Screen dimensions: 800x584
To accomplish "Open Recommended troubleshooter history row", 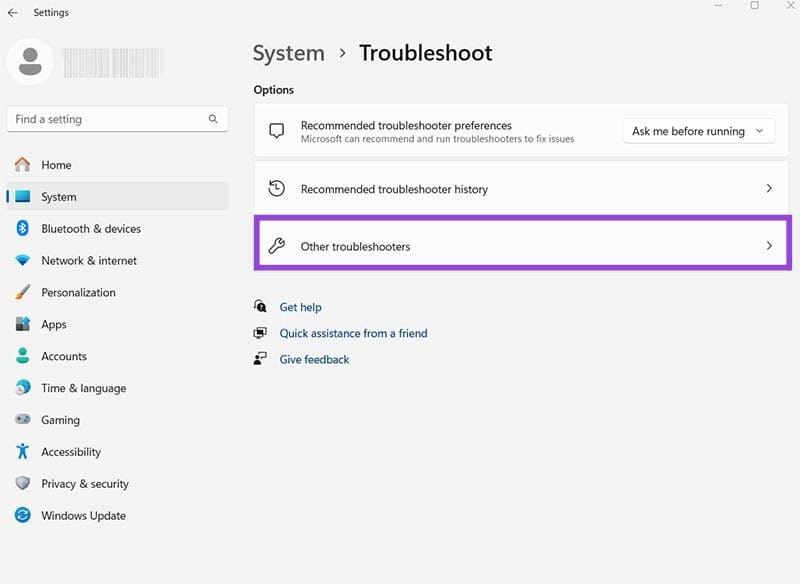I will pyautogui.click(x=521, y=188).
